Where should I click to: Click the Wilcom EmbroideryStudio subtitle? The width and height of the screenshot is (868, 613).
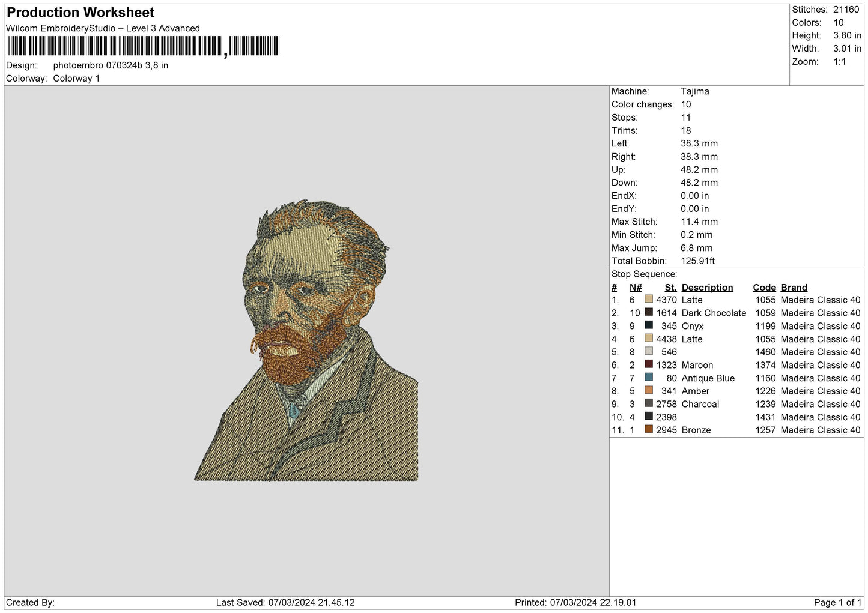pos(103,28)
